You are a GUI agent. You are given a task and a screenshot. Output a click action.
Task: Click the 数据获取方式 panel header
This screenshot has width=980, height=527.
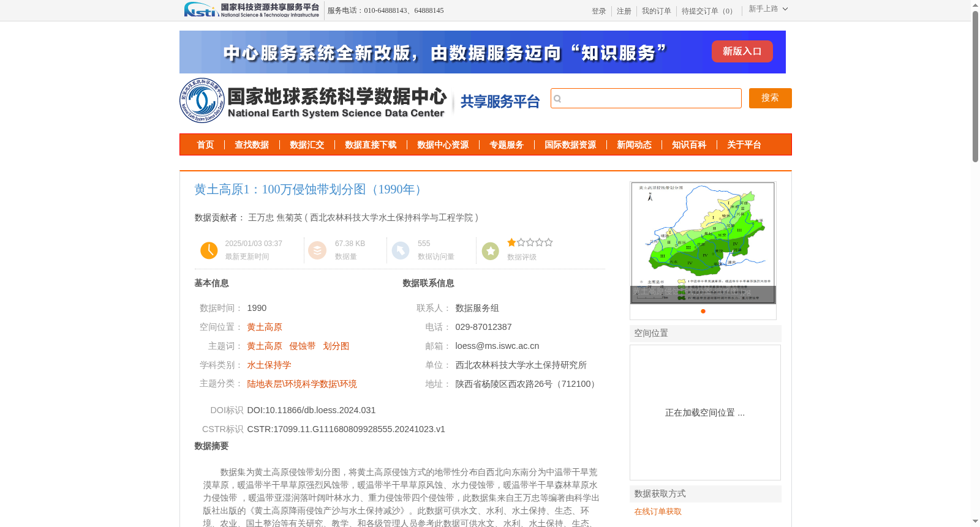(706, 494)
